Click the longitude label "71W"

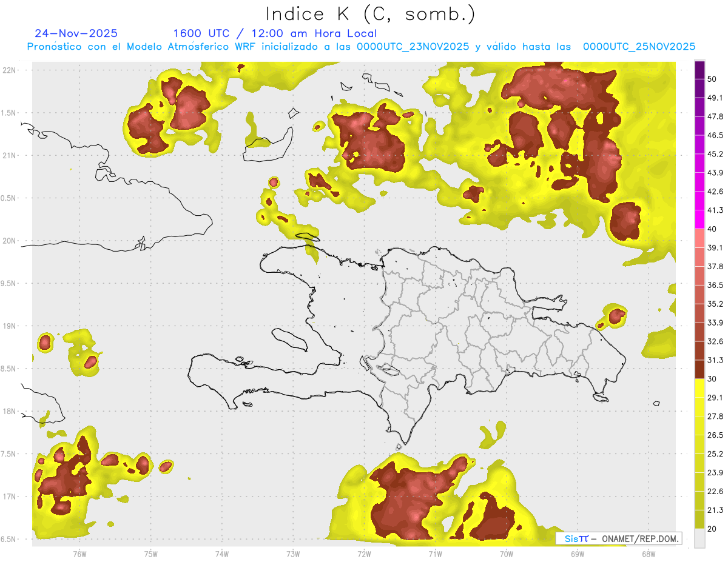pos(435,554)
